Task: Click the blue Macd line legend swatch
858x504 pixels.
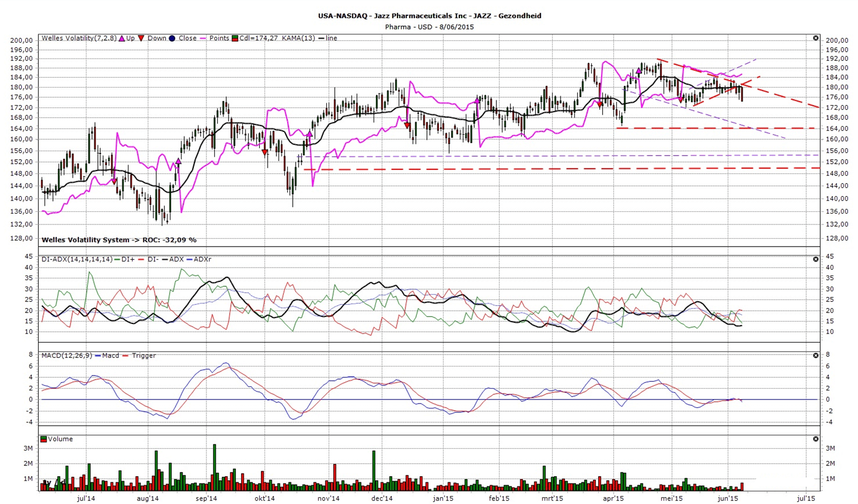Action: pyautogui.click(x=98, y=356)
